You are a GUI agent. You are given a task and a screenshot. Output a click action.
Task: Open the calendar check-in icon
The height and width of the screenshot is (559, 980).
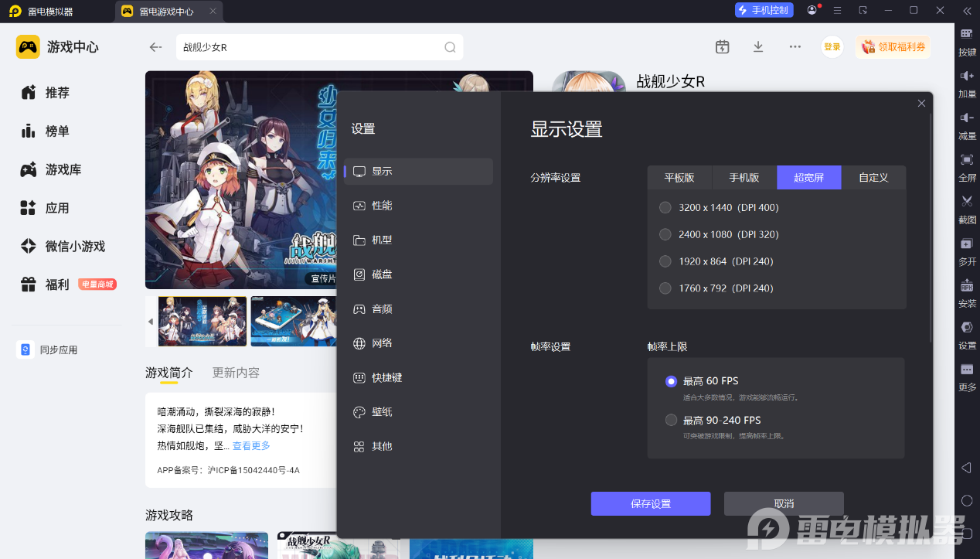(722, 46)
